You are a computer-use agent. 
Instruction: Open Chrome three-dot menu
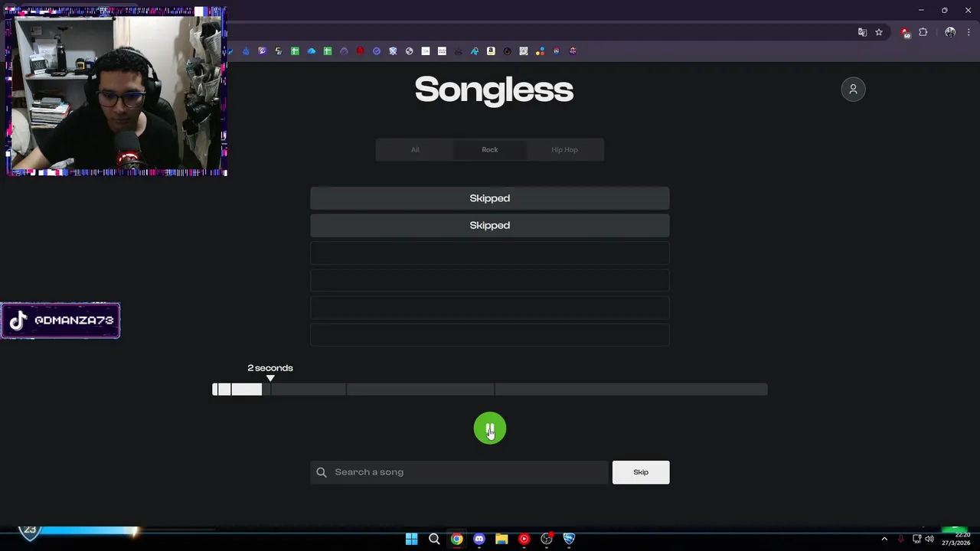point(969,32)
